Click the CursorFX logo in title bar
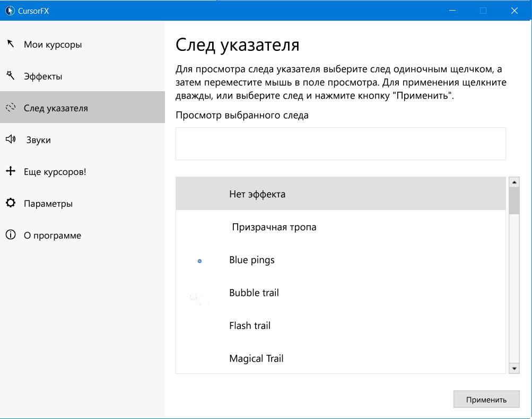The width and height of the screenshot is (532, 419). click(10, 11)
